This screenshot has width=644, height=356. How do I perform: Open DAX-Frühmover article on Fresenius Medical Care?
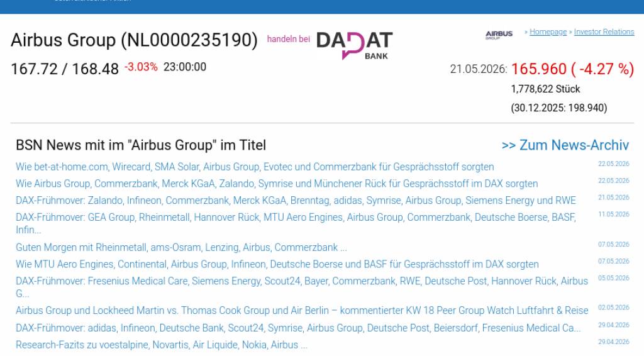(x=302, y=287)
